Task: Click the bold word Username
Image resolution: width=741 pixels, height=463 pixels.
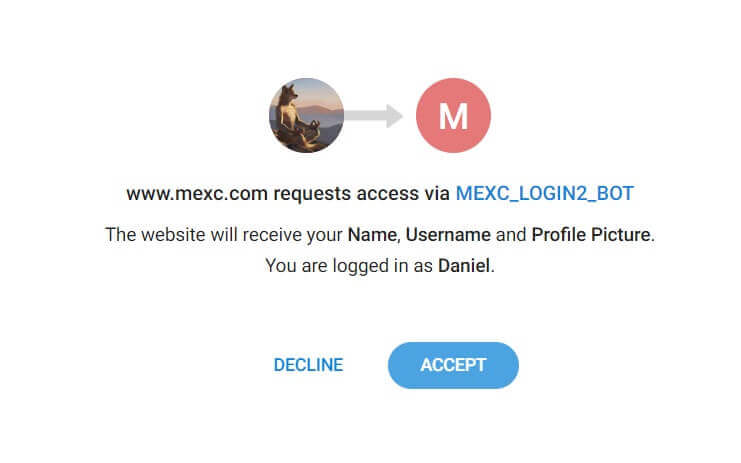Action: pyautogui.click(x=447, y=235)
